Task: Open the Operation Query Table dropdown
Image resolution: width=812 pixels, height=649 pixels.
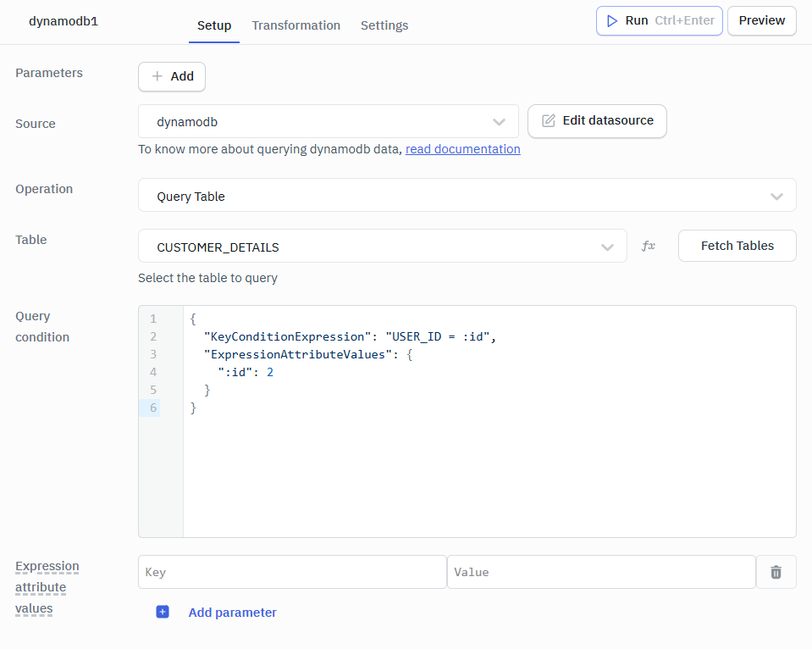Action: pos(467,196)
